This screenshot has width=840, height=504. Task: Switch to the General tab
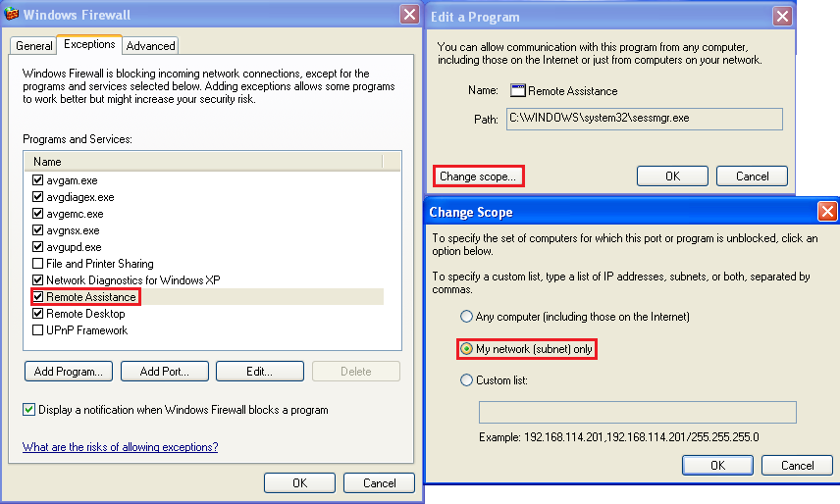point(33,45)
